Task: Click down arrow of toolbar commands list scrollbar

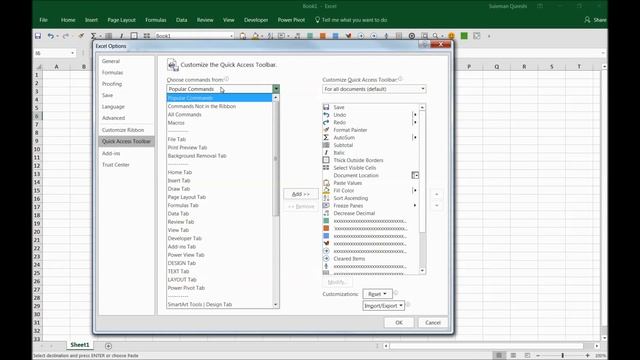Action: coord(422,271)
